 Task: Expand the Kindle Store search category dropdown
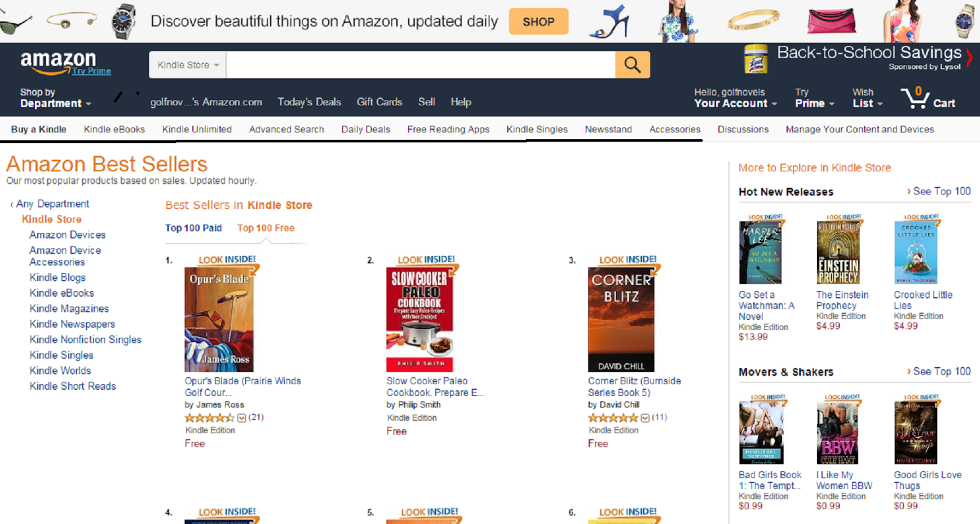click(187, 64)
